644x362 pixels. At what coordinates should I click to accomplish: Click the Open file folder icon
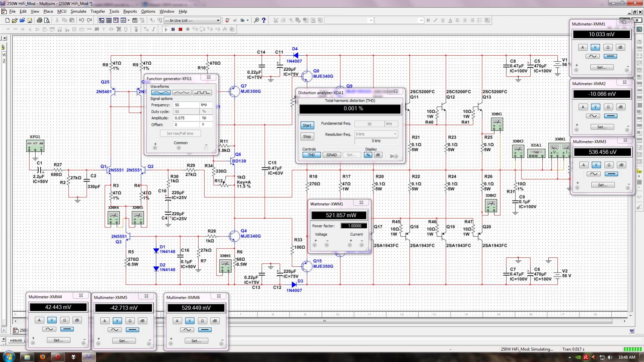14,20
